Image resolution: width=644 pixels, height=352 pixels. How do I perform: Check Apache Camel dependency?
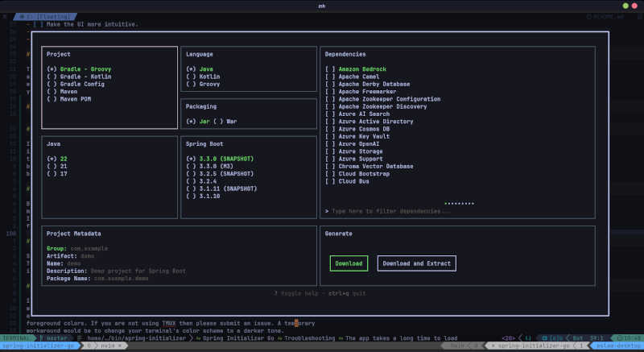[353, 77]
